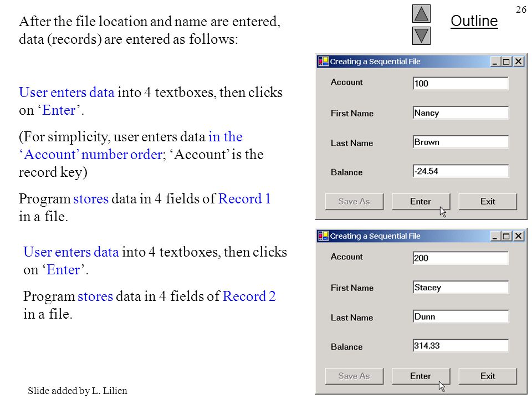Click the down triangle slide navigation icon
This screenshot has width=532, height=399.
(421, 35)
